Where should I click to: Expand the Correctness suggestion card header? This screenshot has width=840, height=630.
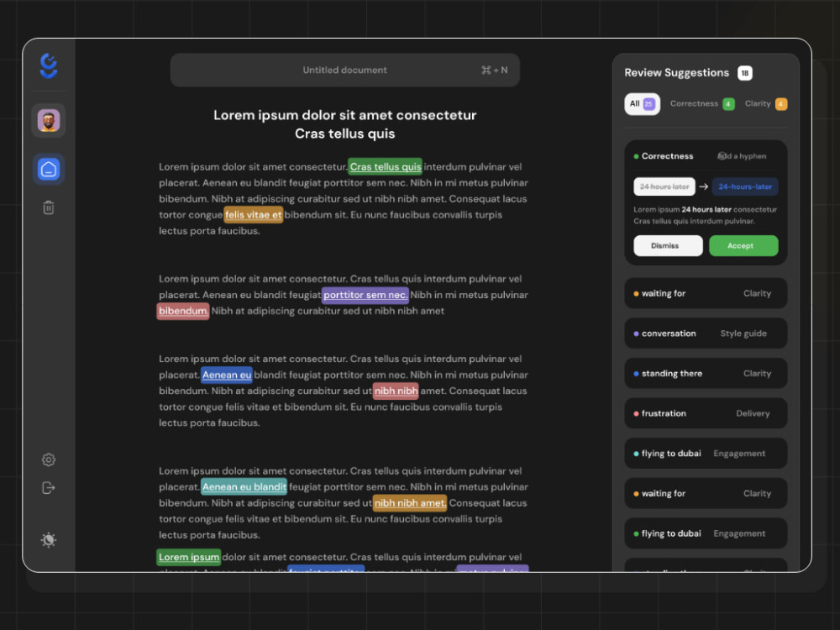[706, 156]
